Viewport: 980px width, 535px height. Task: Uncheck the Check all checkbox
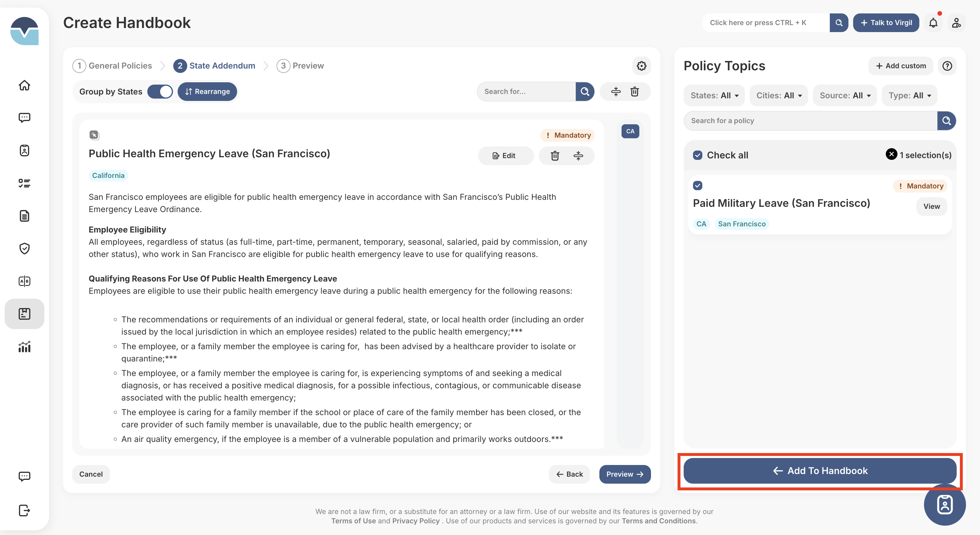(697, 155)
